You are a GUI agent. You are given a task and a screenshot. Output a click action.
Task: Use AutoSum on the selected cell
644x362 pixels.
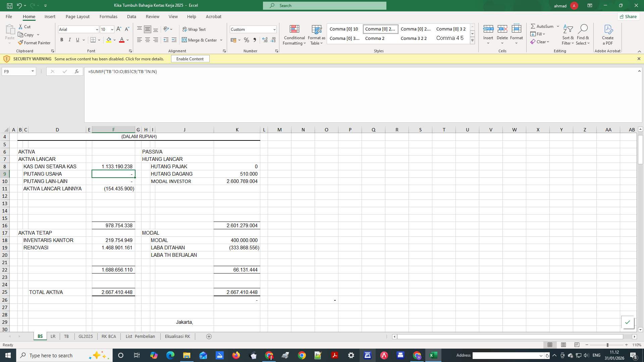click(x=542, y=26)
